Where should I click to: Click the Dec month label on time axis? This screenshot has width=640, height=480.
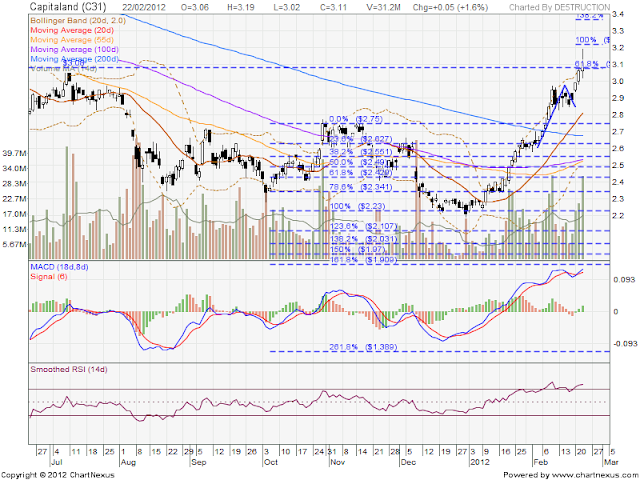(408, 463)
